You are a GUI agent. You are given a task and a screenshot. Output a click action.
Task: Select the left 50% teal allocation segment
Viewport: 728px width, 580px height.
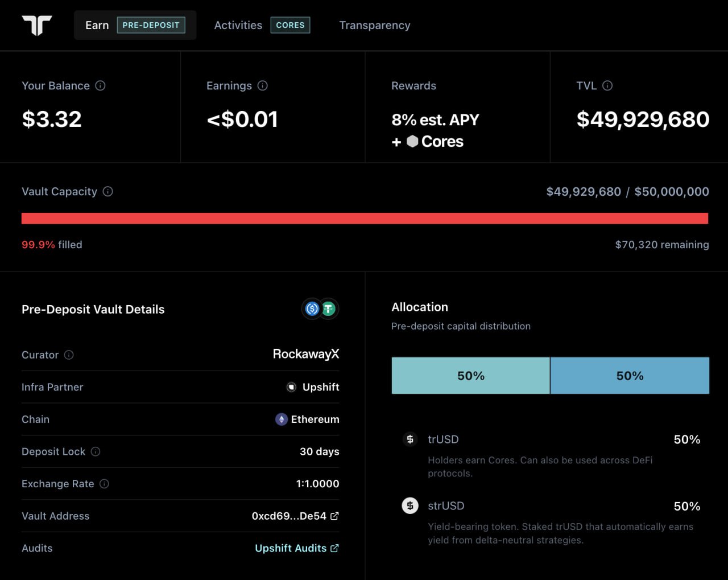tap(470, 376)
